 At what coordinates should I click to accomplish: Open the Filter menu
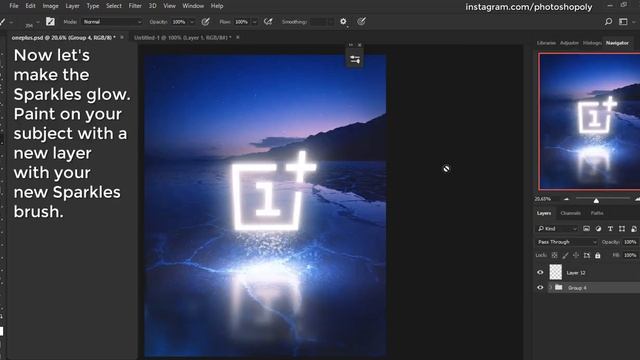[x=135, y=6]
